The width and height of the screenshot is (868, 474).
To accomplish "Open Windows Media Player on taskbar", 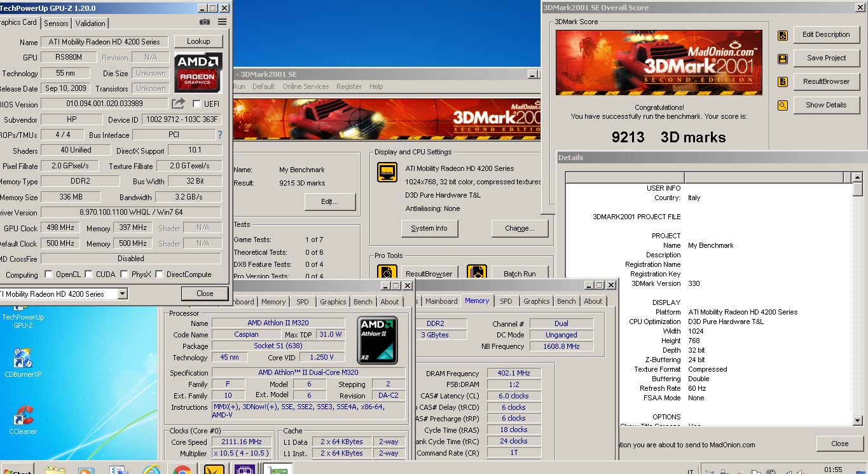I will click(x=86, y=470).
